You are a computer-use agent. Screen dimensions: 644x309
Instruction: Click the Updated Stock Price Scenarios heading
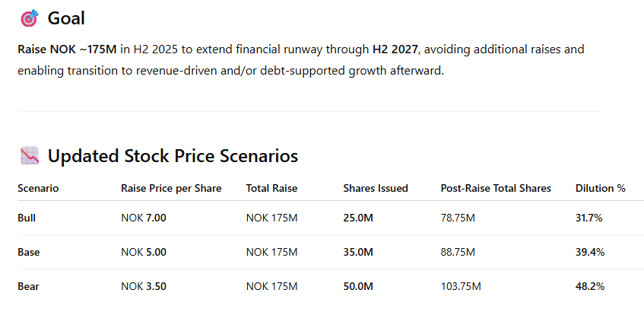click(x=173, y=156)
